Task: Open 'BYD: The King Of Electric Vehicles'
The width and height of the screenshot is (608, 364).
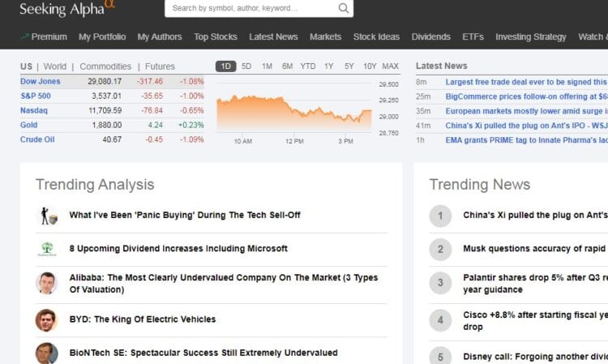Action: pyautogui.click(x=143, y=319)
